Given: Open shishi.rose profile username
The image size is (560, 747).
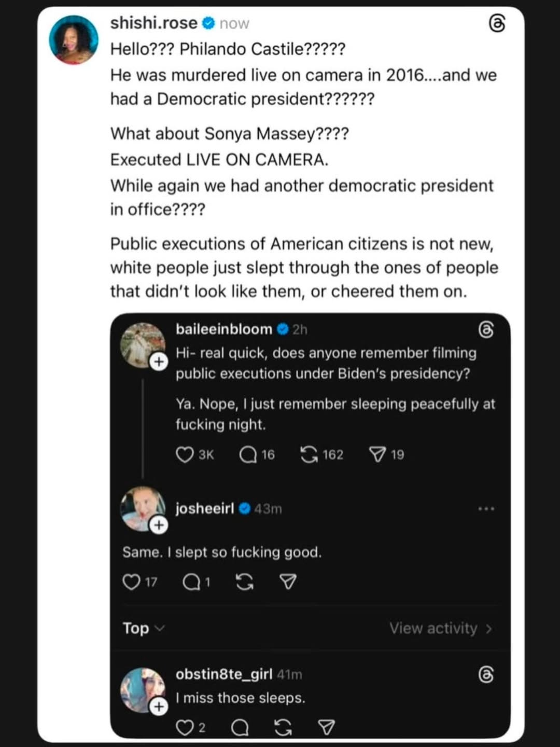Looking at the screenshot, I should 153,23.
